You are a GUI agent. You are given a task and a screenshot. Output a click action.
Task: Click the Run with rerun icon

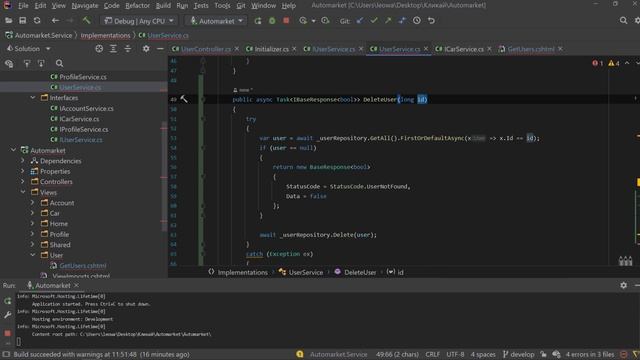click(x=258, y=20)
